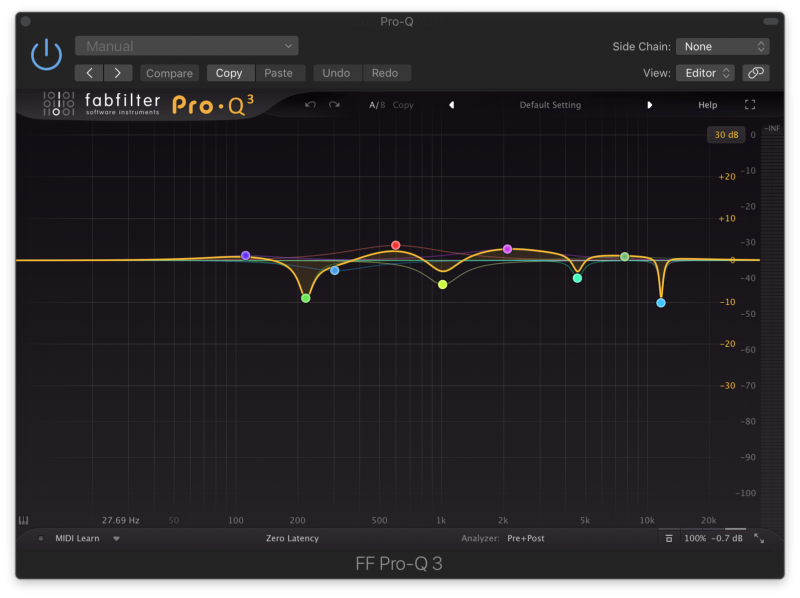Select the magenta EQ band at 2k

click(507, 249)
